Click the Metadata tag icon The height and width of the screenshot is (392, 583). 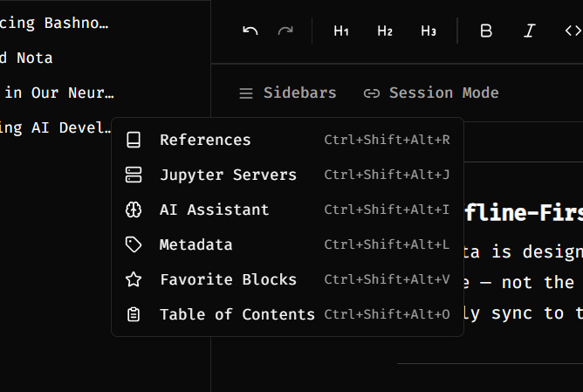pos(134,244)
